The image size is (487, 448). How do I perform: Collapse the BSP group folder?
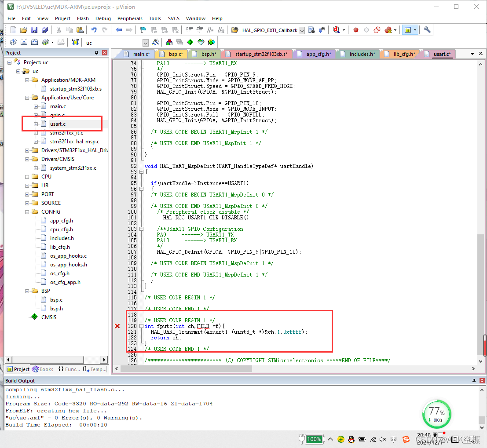click(x=27, y=291)
